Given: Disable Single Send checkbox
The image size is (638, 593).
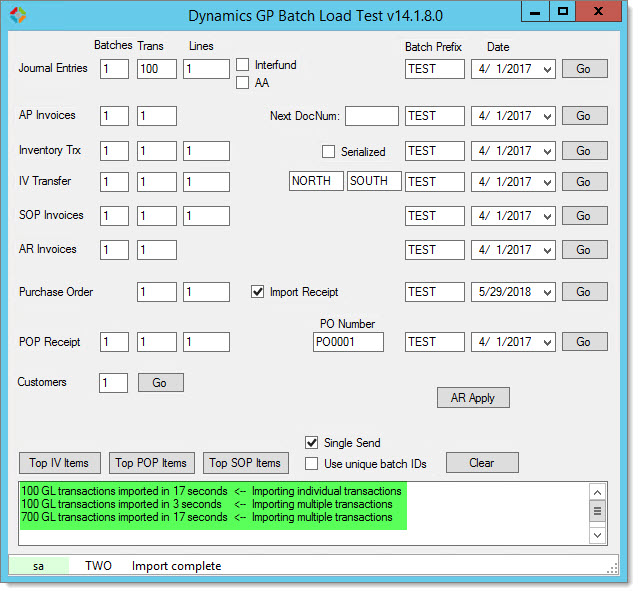Looking at the screenshot, I should (x=311, y=442).
